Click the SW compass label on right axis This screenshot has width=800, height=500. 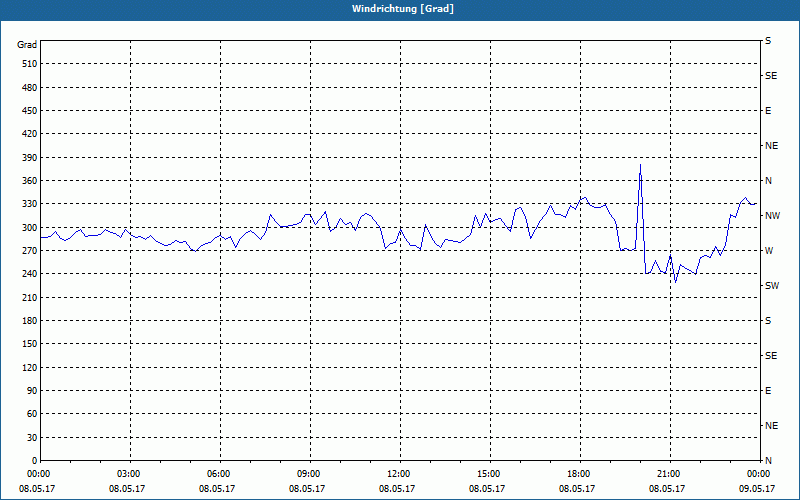tap(772, 286)
